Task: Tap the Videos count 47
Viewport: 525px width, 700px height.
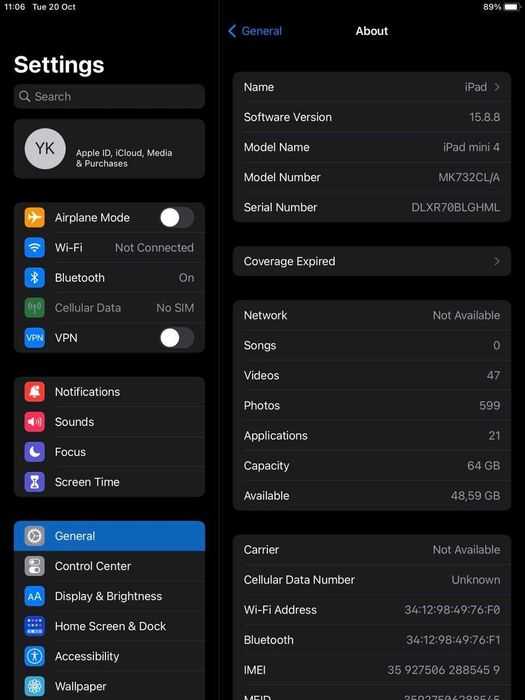Action: [x=493, y=375]
